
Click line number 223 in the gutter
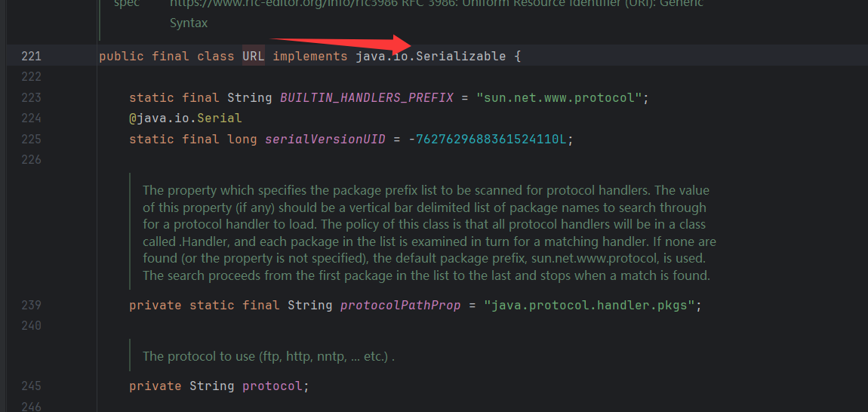(x=32, y=97)
